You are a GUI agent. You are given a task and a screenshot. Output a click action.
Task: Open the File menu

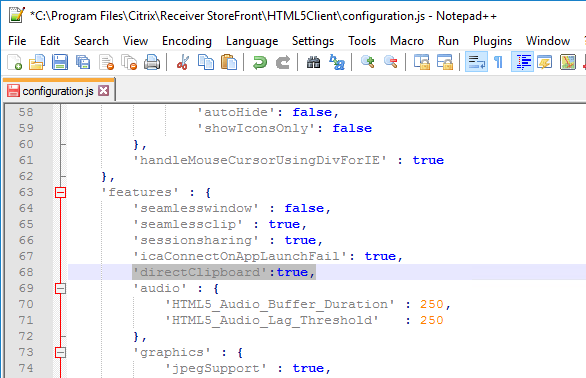(x=17, y=41)
